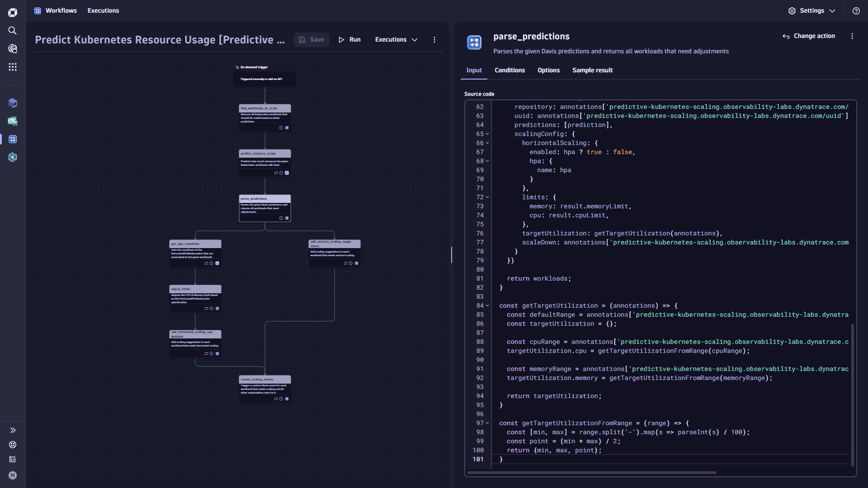Viewport: 868px width, 488px height.
Task: Open the Dynatrace home logo
Action: [13, 12]
